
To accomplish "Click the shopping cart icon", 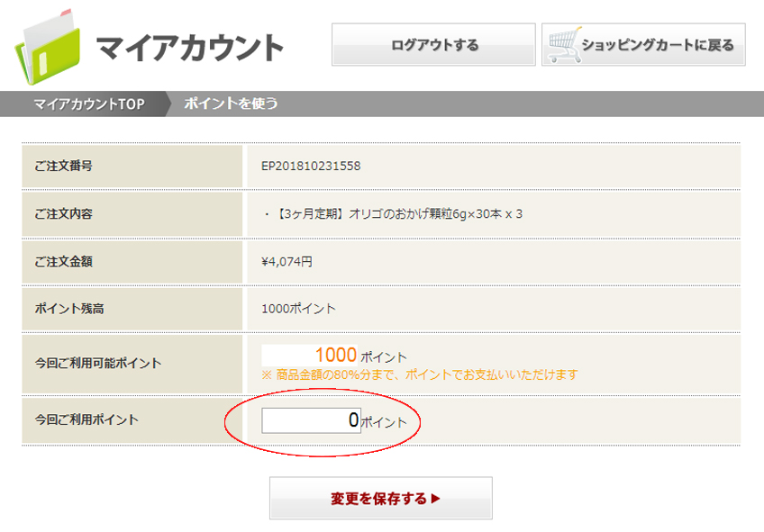I will pyautogui.click(x=562, y=44).
